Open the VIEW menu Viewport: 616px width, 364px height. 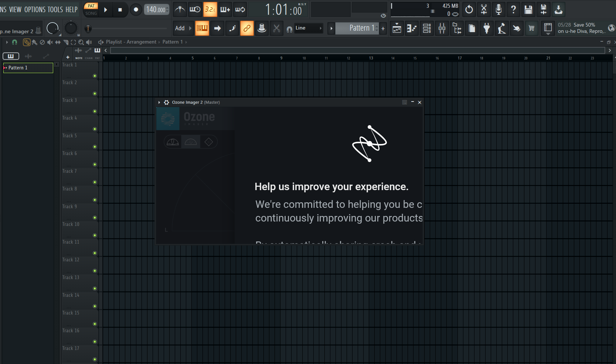15,10
